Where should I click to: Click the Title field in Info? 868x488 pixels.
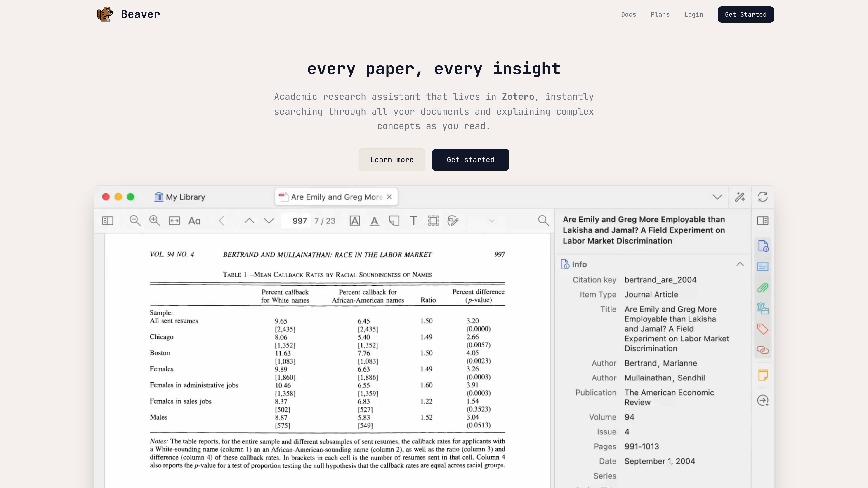(677, 329)
